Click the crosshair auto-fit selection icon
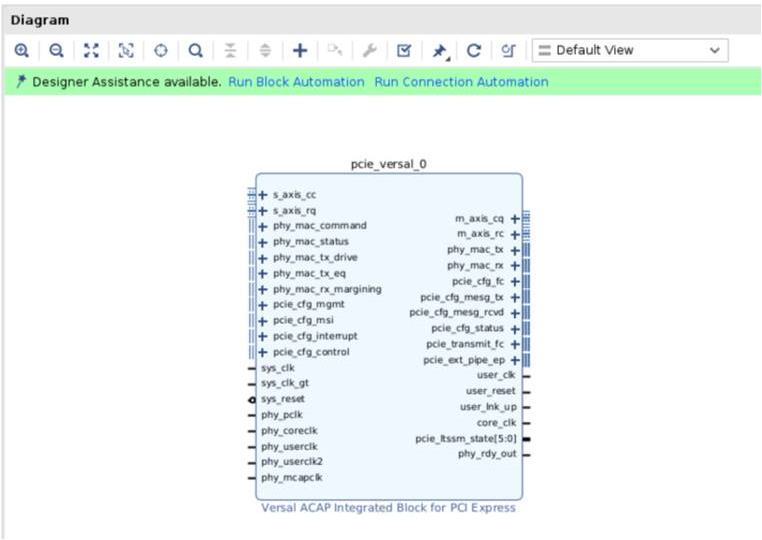This screenshot has width=762, height=540. click(161, 50)
